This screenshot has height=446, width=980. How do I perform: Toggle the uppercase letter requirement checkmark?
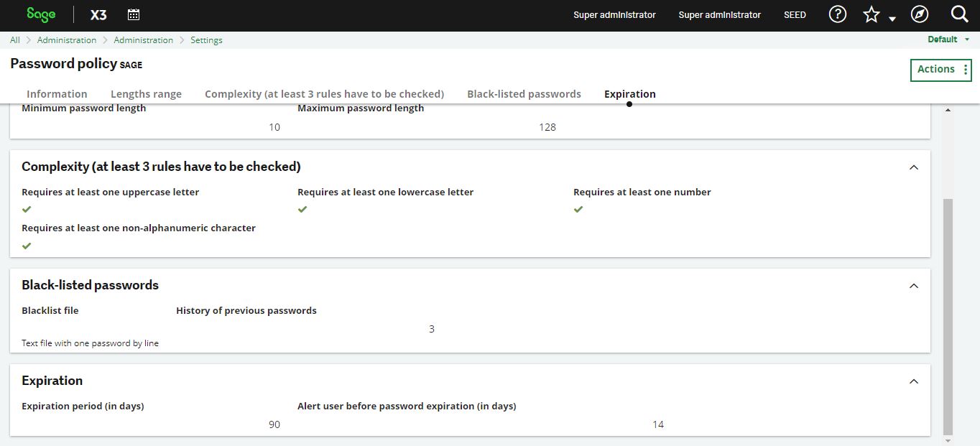26,209
